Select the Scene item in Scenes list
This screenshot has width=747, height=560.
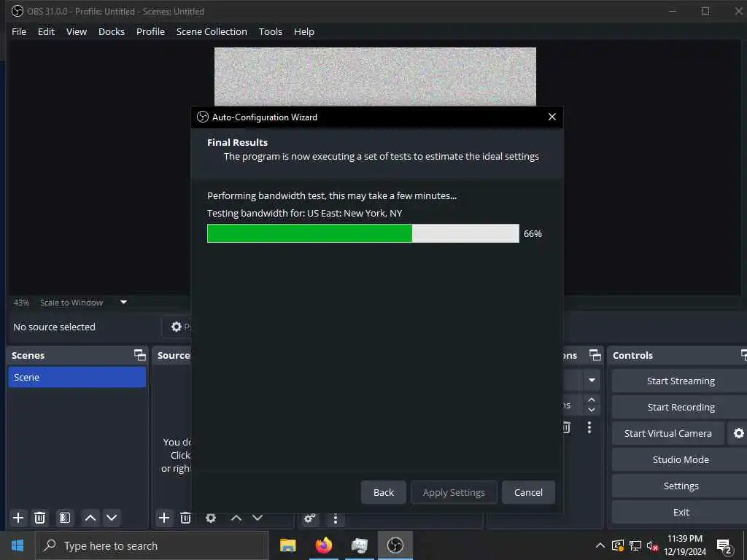tap(77, 377)
